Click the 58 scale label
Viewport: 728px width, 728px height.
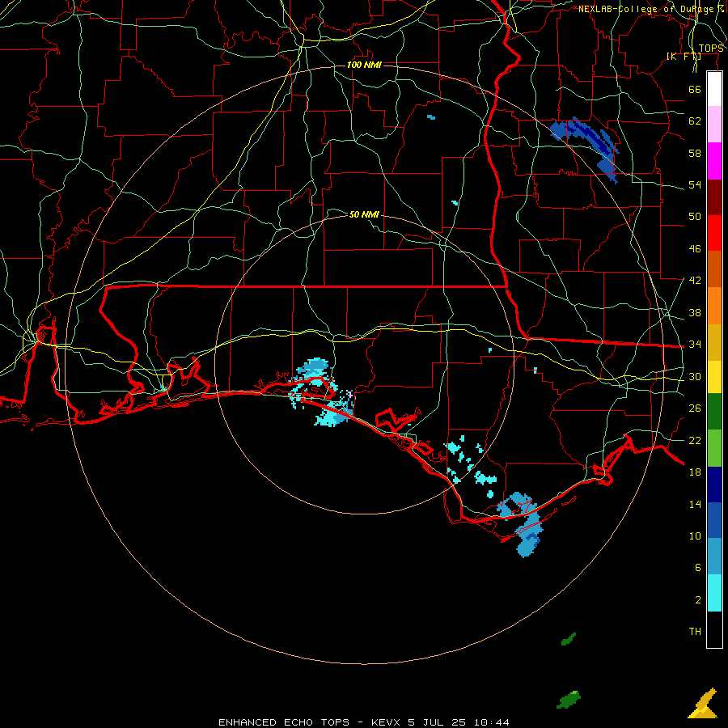click(x=695, y=153)
